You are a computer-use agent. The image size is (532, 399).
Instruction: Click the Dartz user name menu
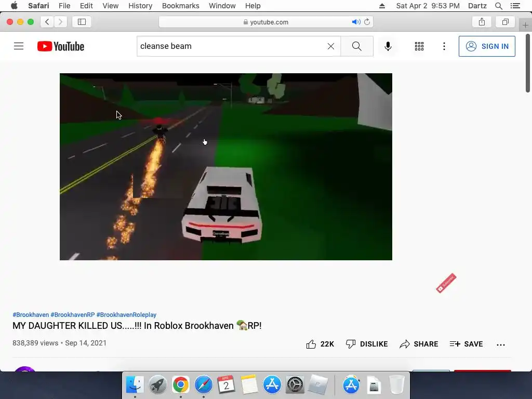coord(477,6)
